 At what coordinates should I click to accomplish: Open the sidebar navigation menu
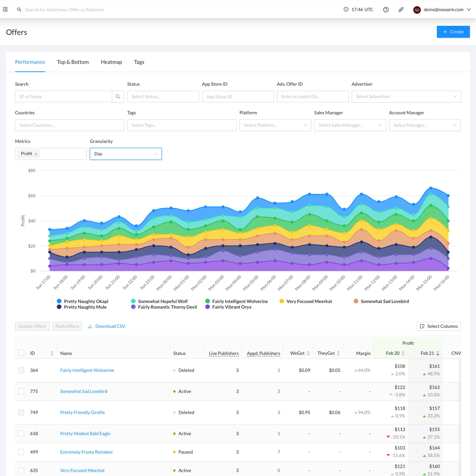5,9
